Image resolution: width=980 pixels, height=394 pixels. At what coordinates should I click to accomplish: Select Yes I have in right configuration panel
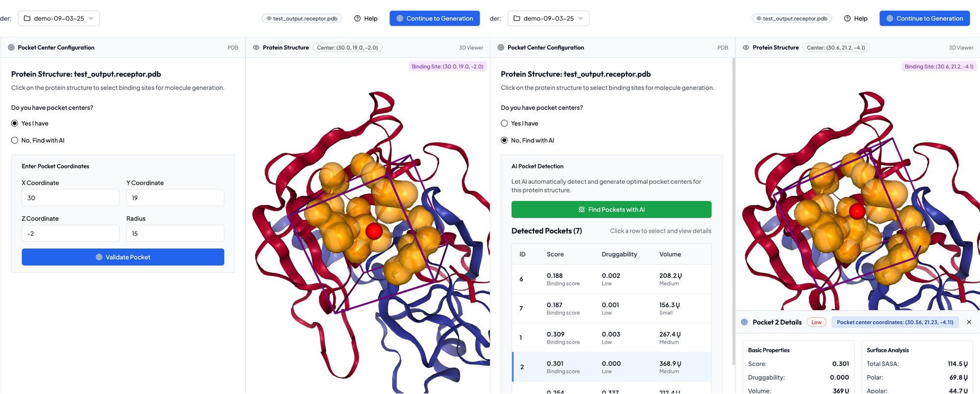(504, 123)
